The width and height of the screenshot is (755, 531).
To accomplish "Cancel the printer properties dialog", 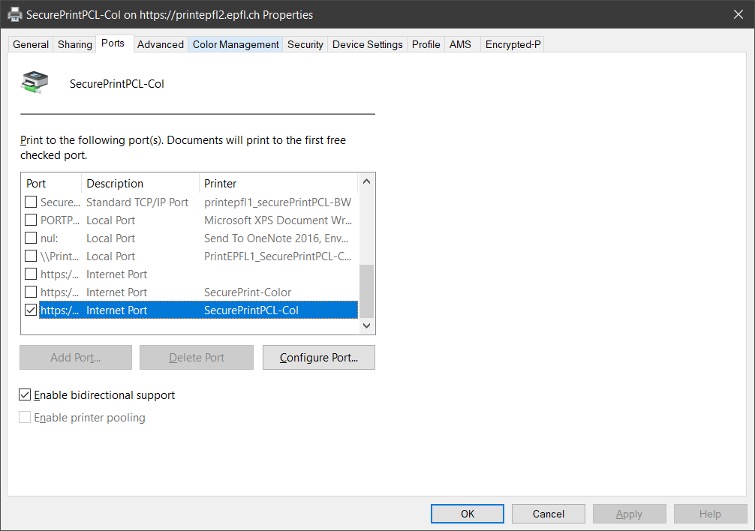I will click(548, 514).
